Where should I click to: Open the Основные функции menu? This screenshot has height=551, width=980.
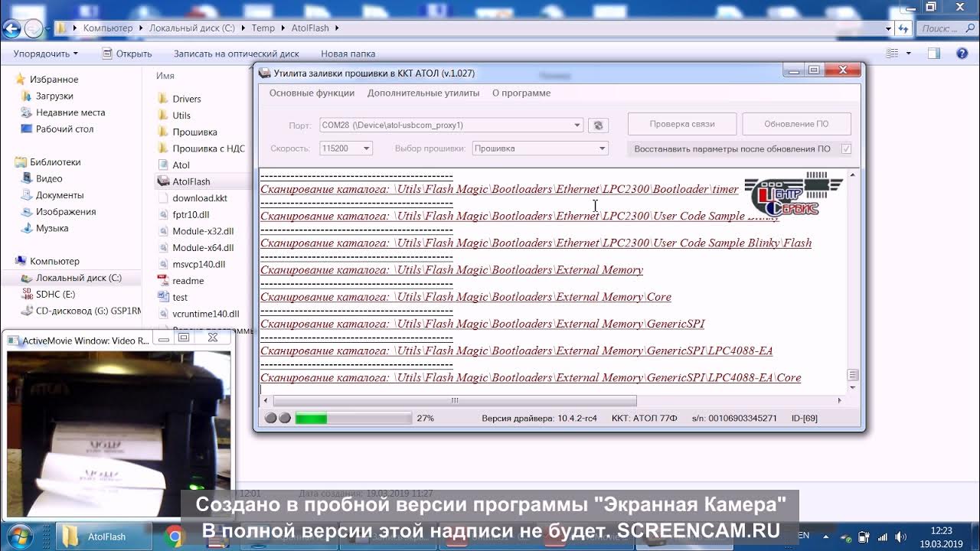pos(312,93)
